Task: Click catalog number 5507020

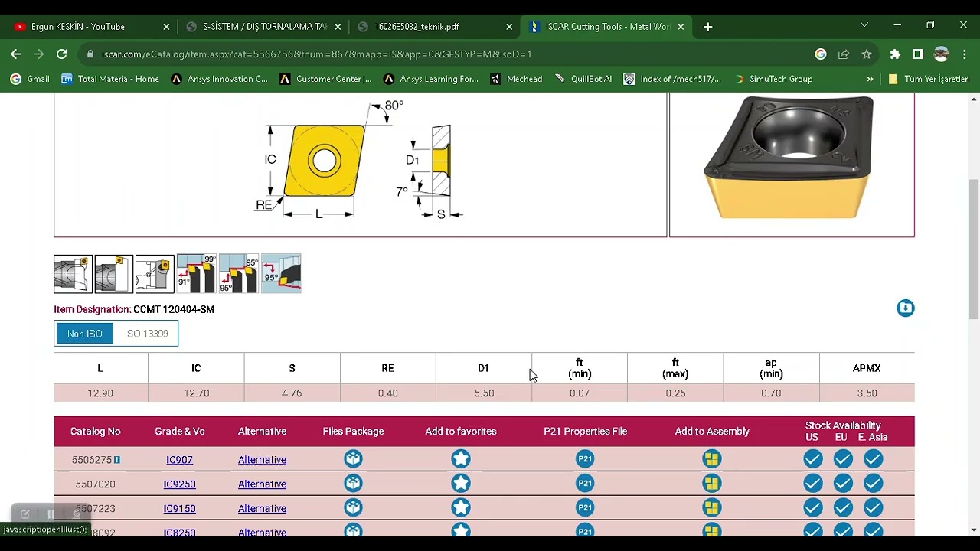Action: coord(95,484)
